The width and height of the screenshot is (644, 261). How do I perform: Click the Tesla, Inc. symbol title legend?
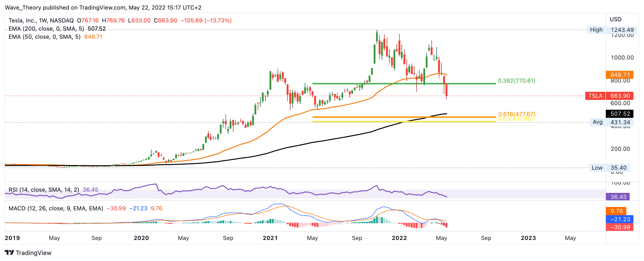point(41,21)
